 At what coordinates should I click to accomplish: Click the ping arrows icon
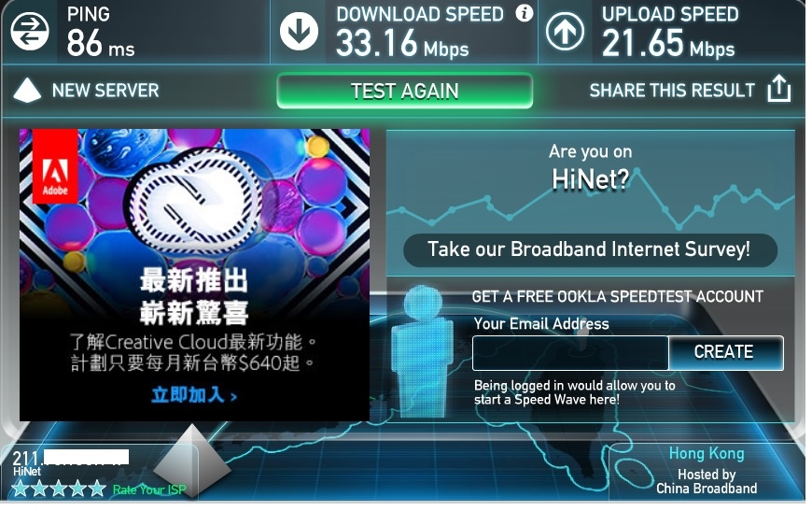tap(30, 31)
